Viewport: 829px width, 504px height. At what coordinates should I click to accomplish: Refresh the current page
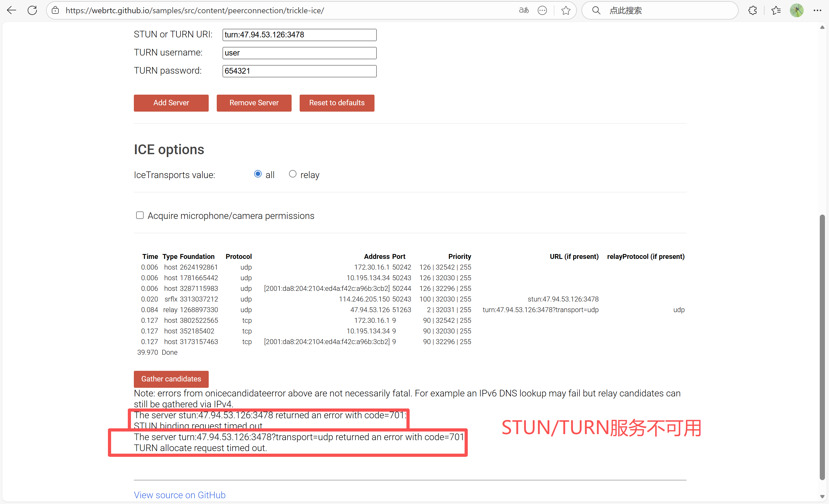pyautogui.click(x=32, y=10)
